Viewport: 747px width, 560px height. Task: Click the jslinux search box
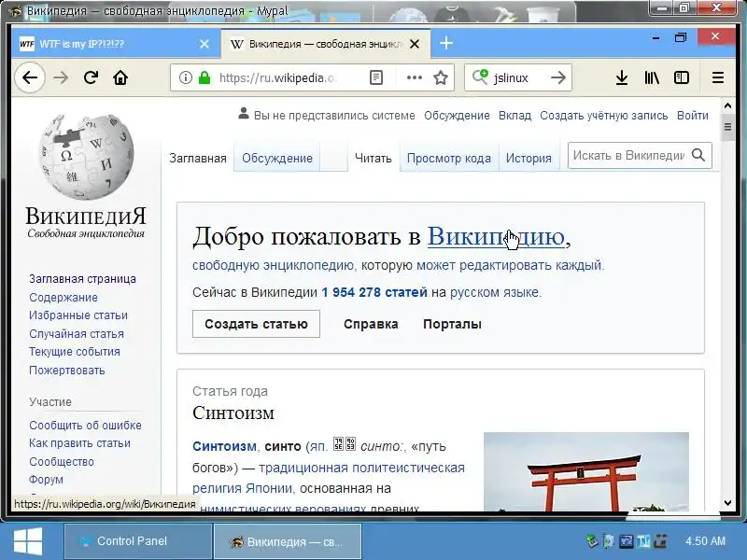519,77
